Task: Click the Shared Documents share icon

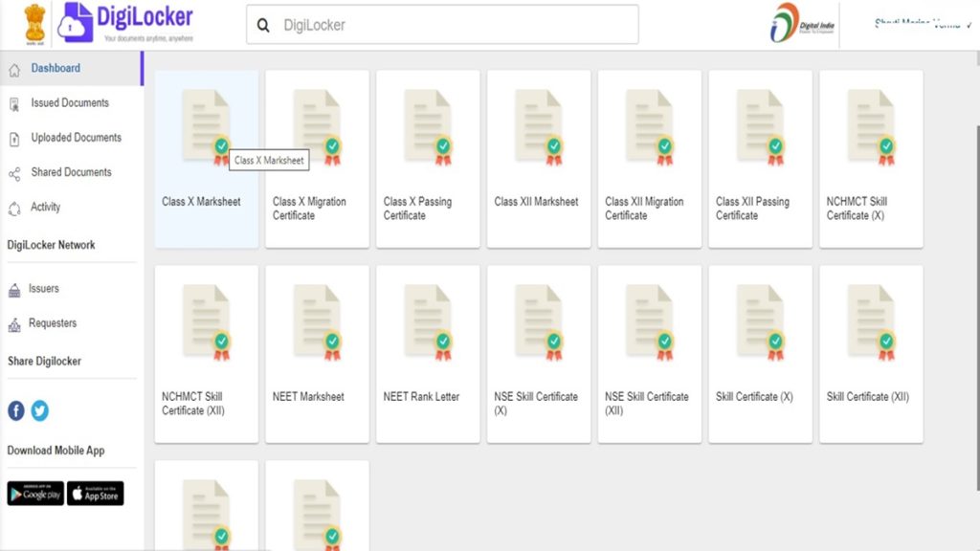Action: [x=13, y=172]
